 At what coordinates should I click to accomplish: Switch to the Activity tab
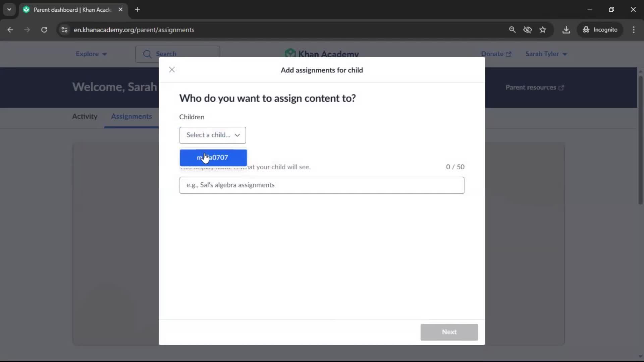pyautogui.click(x=85, y=116)
